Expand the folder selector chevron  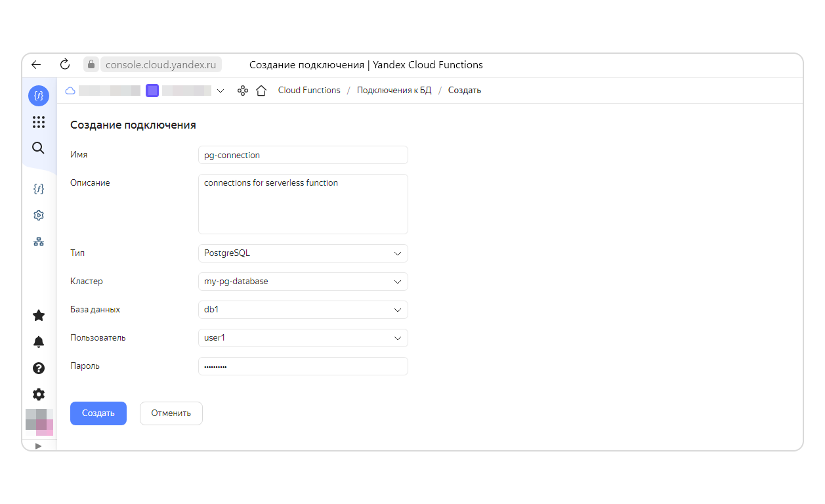point(220,91)
